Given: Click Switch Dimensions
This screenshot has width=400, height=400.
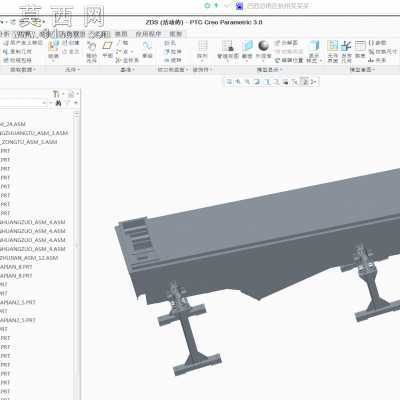Looking at the screenshot, I should tap(383, 52).
